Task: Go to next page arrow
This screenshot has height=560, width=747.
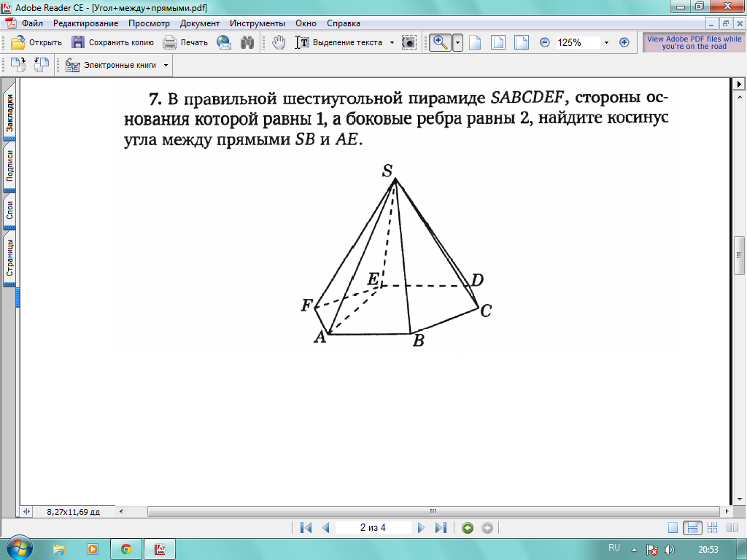Action: tap(421, 528)
